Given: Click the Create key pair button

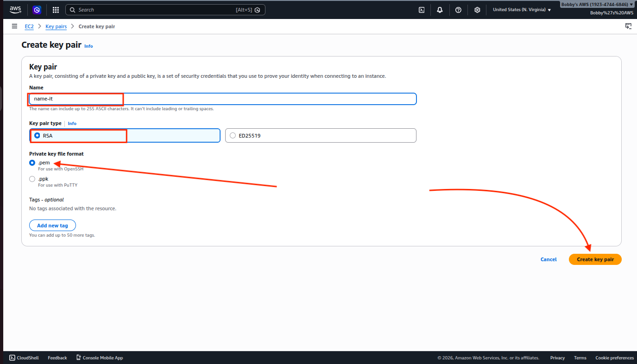Looking at the screenshot, I should pyautogui.click(x=595, y=259).
